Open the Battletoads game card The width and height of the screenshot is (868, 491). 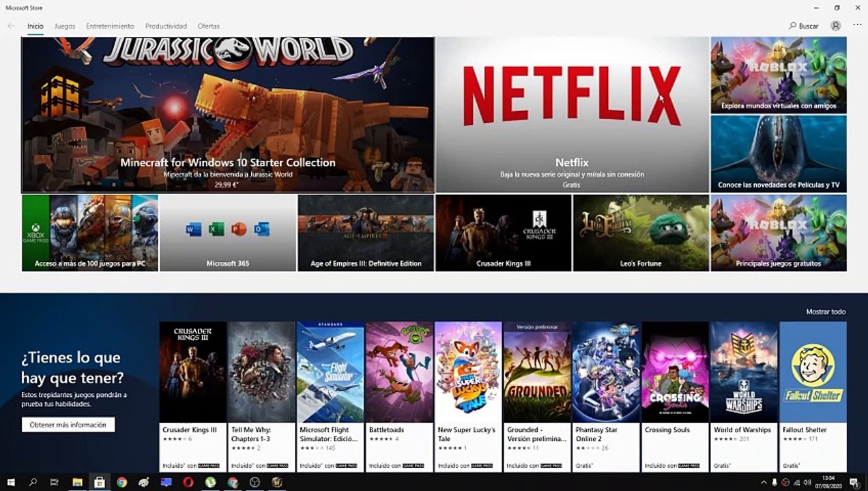[400, 396]
